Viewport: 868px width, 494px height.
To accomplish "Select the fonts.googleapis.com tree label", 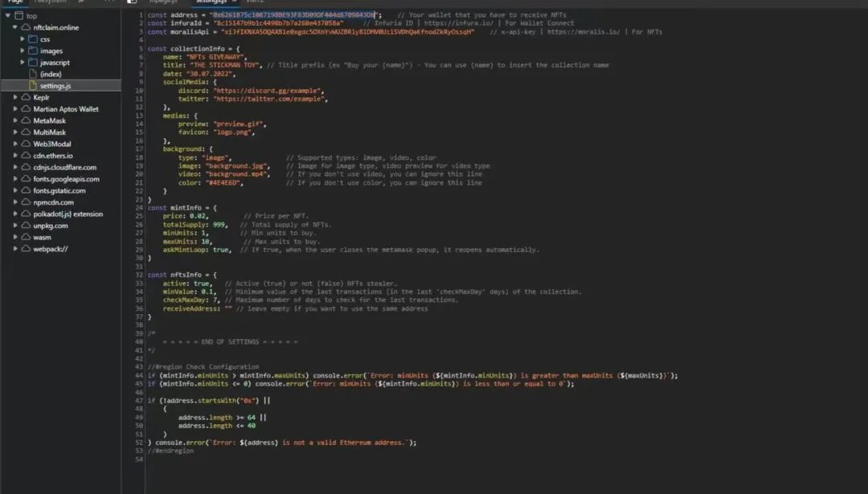I will coord(67,178).
